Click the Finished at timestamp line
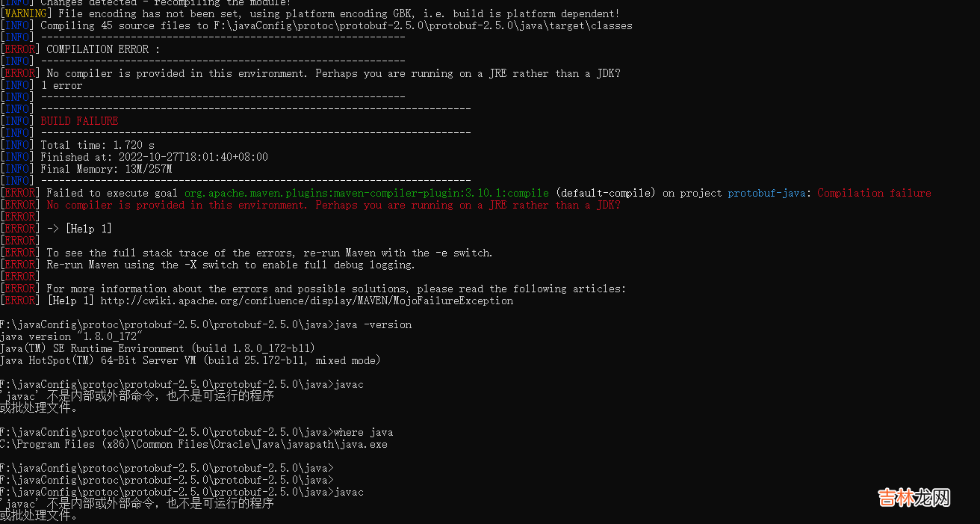This screenshot has width=980, height=524. (x=154, y=157)
